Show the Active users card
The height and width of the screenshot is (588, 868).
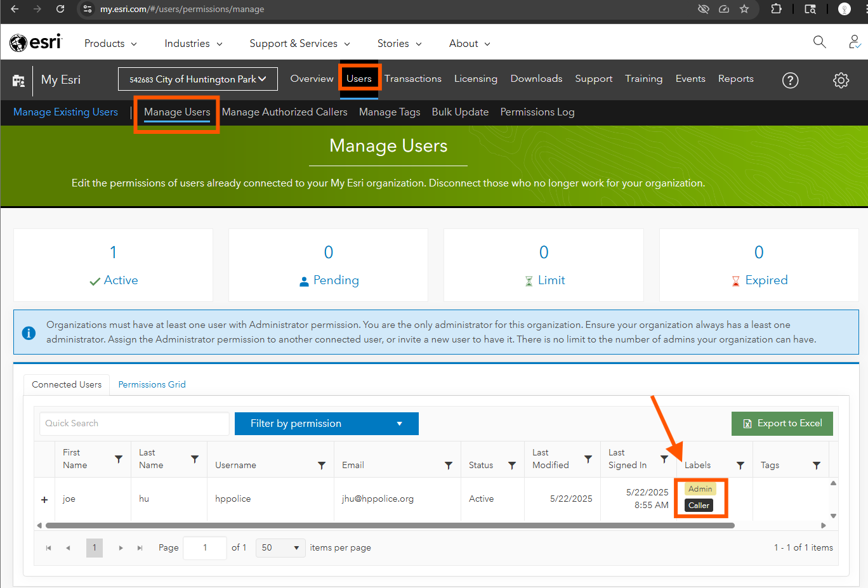(113, 265)
